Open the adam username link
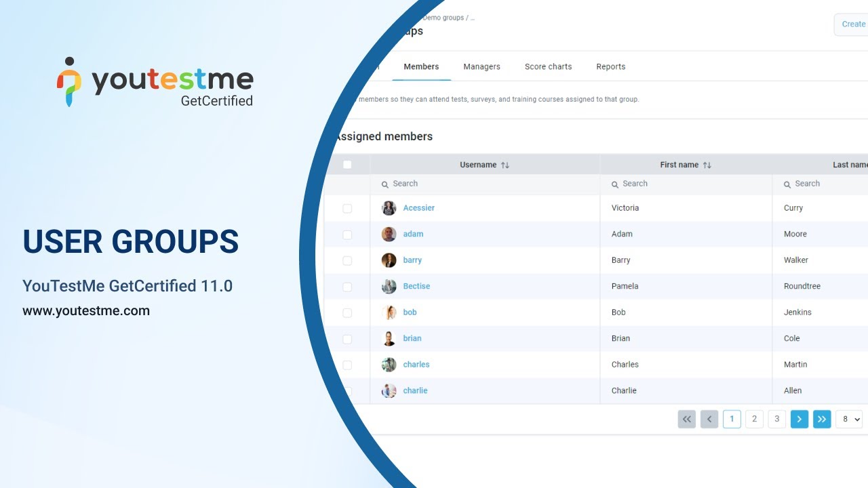 (413, 234)
